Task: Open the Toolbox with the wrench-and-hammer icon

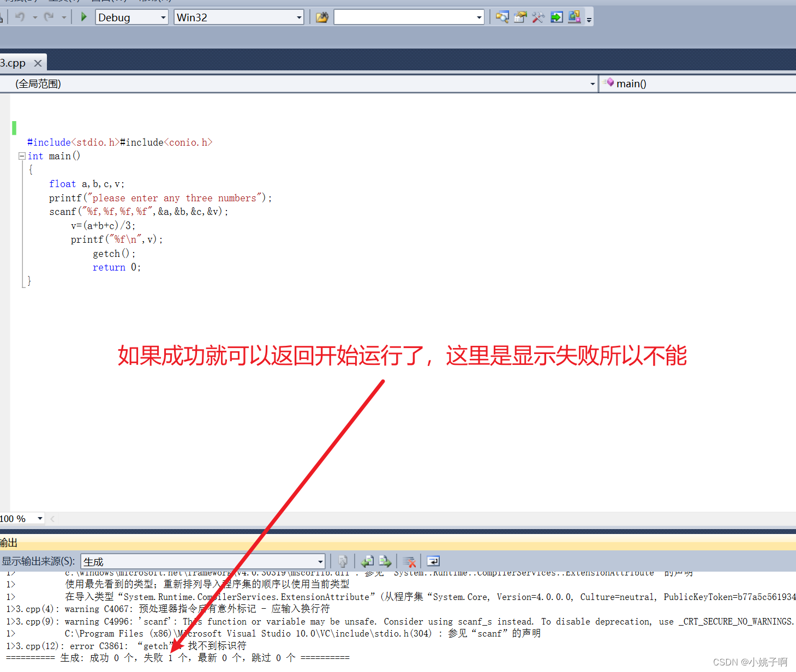Action: (538, 17)
